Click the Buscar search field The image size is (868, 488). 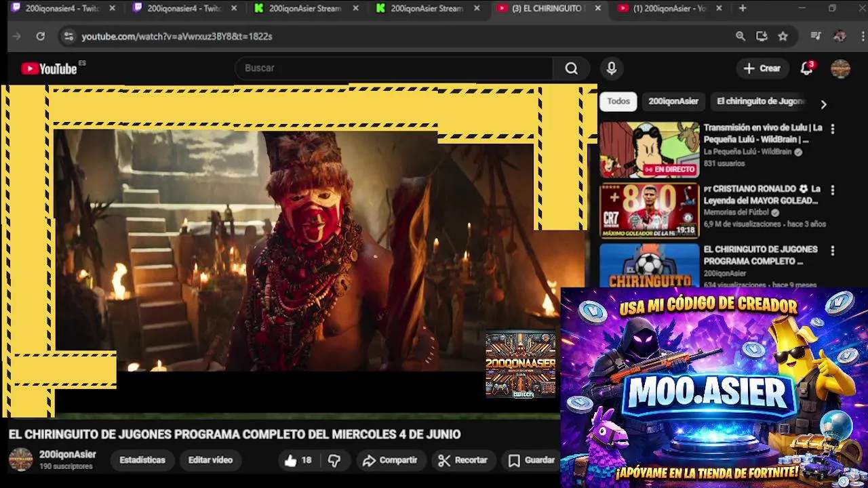tap(393, 68)
